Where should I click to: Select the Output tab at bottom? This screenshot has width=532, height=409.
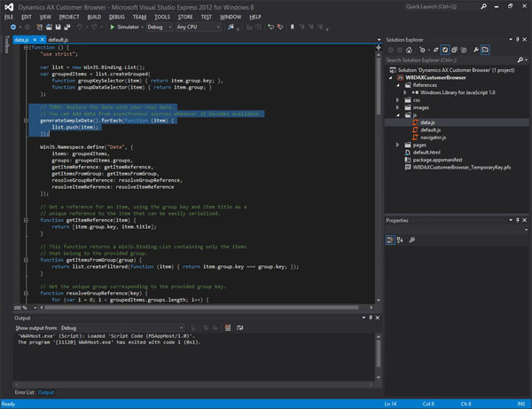46,392
